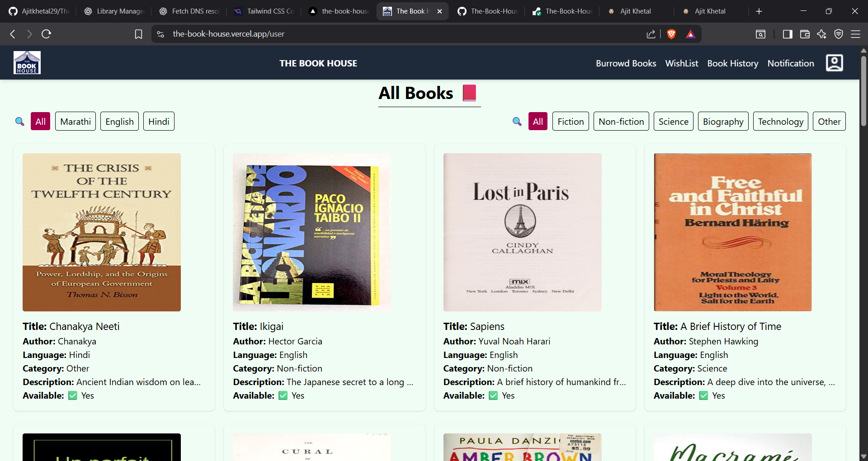This screenshot has height=461, width=868.
Task: Filter books by Other category
Action: pyautogui.click(x=829, y=121)
